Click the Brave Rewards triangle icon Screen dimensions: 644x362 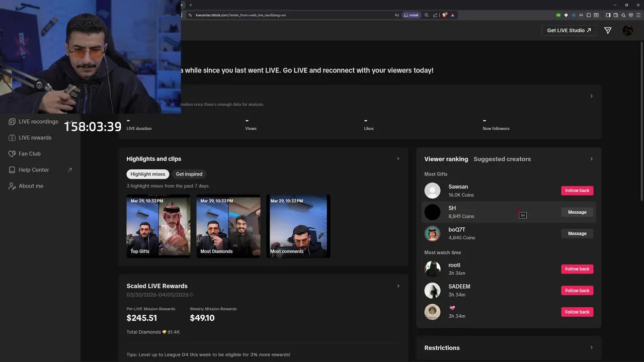click(x=453, y=15)
